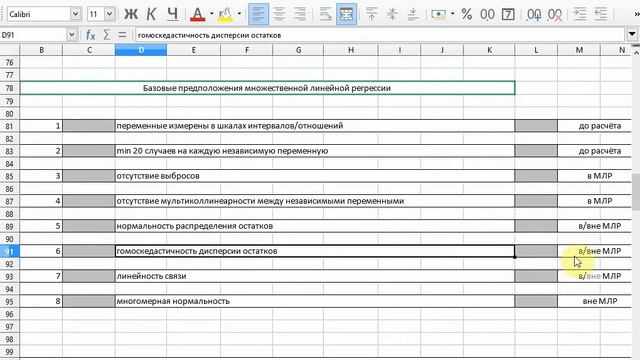Toggle wrap text option
This screenshot has width=640, height=360.
[x=325, y=14]
